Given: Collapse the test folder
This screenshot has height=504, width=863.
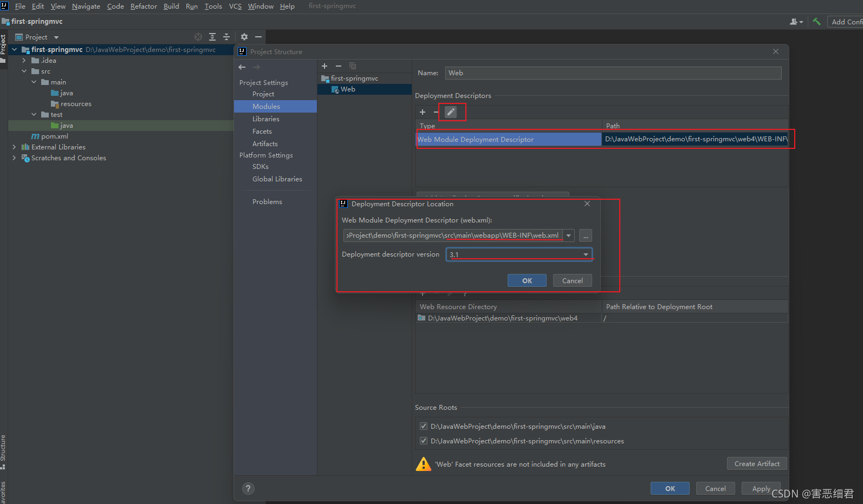Looking at the screenshot, I should click(x=34, y=115).
